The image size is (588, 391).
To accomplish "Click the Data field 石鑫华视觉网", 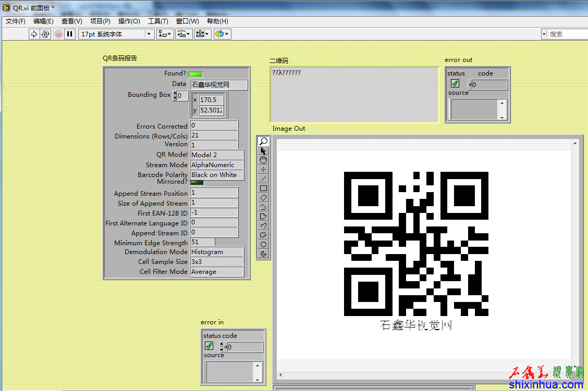I will coord(219,85).
